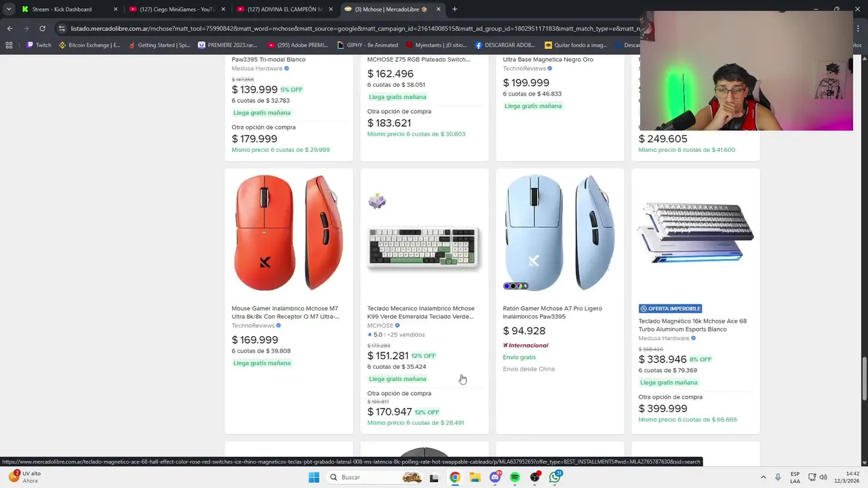This screenshot has height=488, width=868.
Task: Show hidden system tray icons chevron
Action: click(763, 477)
